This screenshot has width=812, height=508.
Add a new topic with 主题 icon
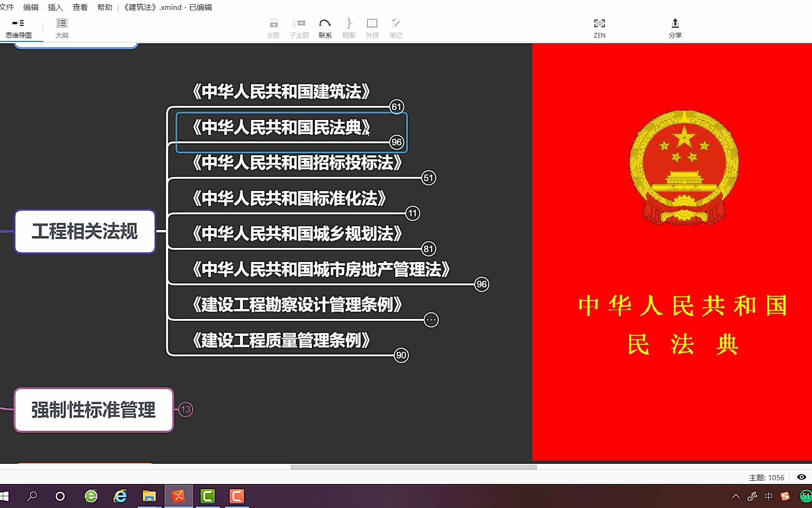tap(273, 29)
